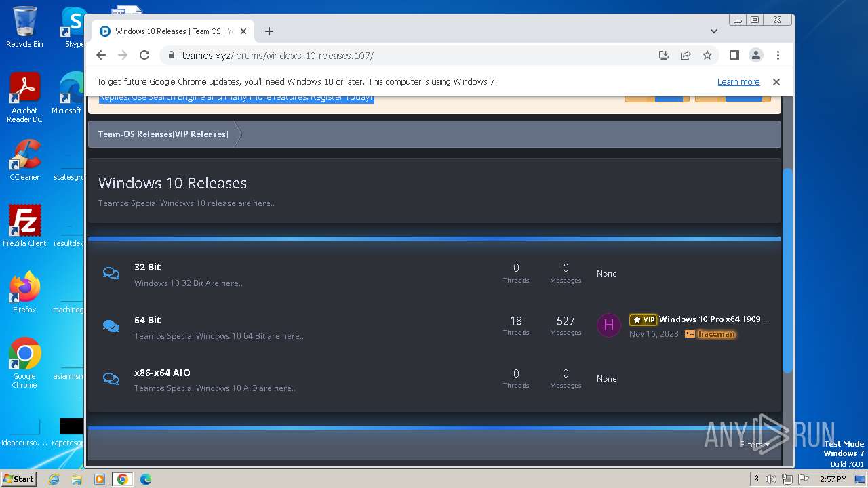
Task: Open FileZilla Client desktop icon
Action: point(24,226)
